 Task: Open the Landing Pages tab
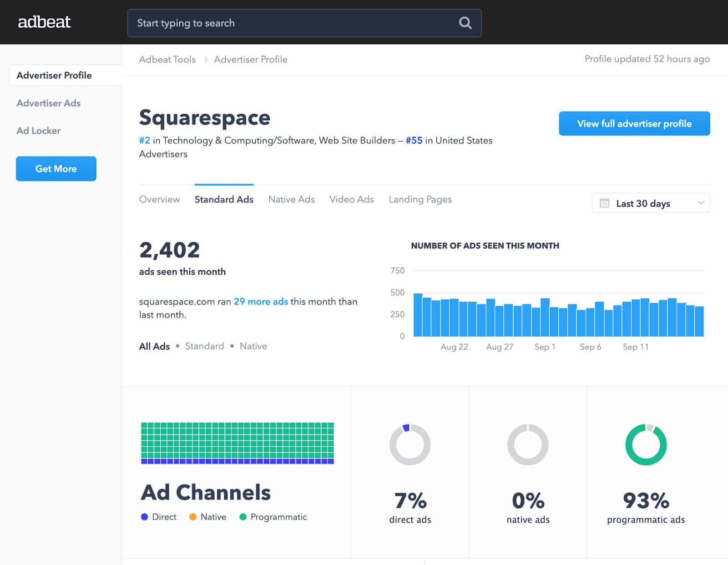click(x=420, y=199)
